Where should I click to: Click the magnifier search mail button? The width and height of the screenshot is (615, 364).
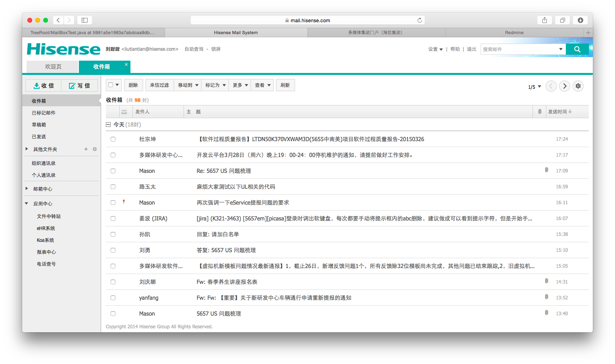(x=577, y=49)
